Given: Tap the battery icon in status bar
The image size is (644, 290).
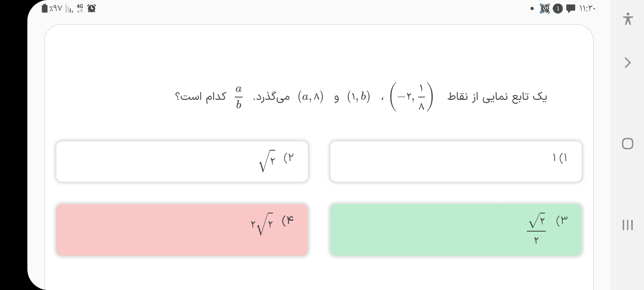Looking at the screenshot, I should click(45, 8).
